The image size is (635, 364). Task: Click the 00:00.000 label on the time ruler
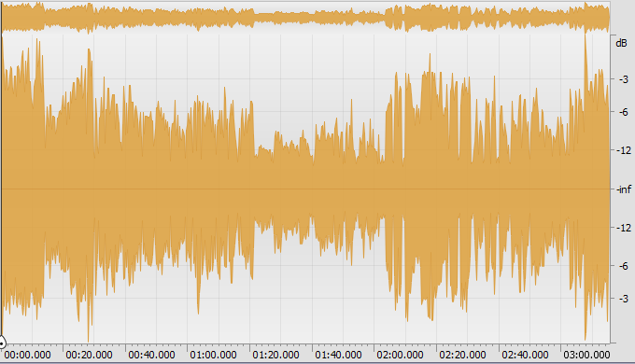[x=27, y=355]
